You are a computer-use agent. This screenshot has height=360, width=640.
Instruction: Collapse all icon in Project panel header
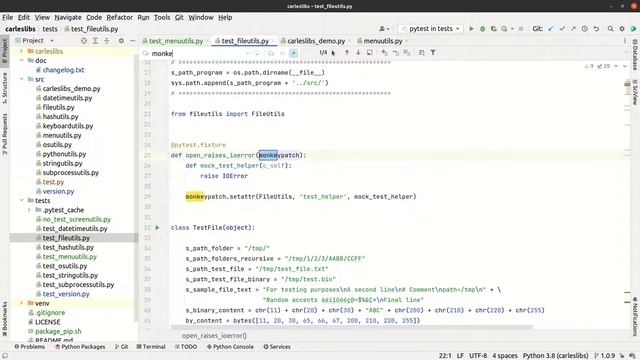pyautogui.click(x=107, y=40)
